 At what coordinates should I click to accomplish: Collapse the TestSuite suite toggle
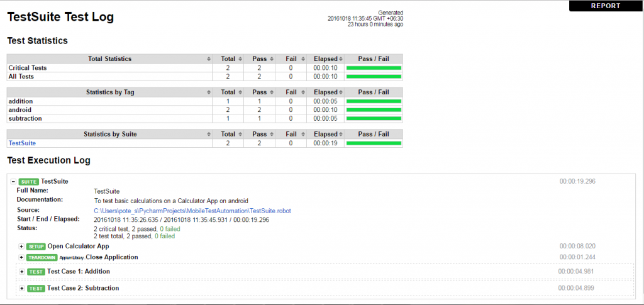(13, 181)
